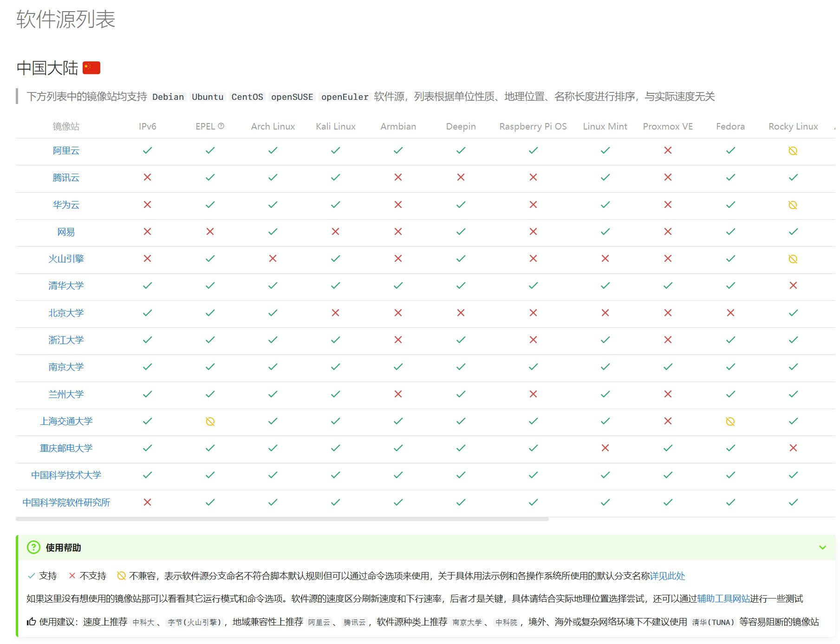840x644 pixels.
Task: Click the thumbs-up icon beside 使用建议
Action: (31, 622)
